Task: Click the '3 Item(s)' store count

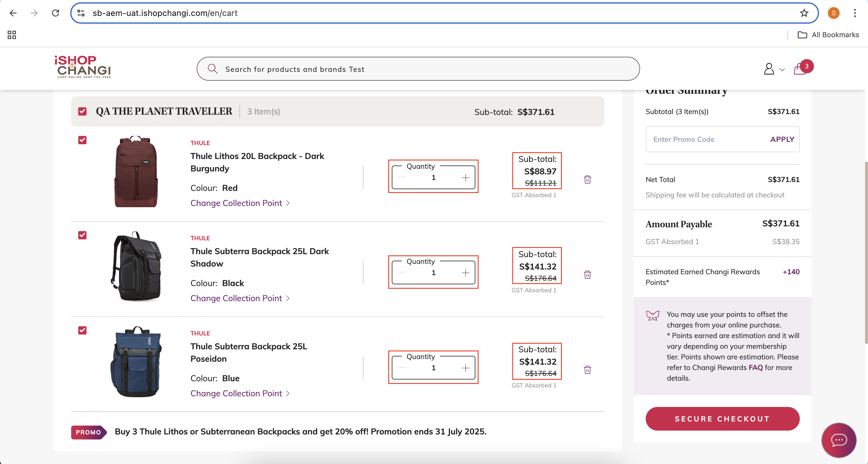Action: pyautogui.click(x=263, y=111)
